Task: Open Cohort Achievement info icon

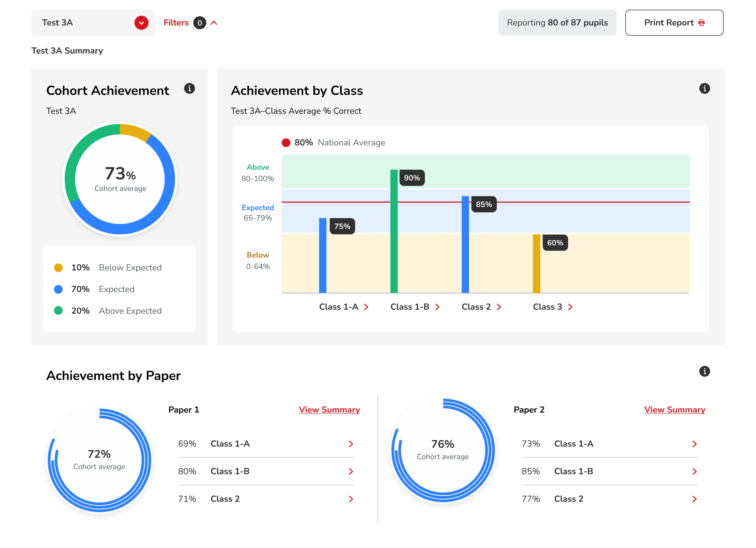Action: [189, 89]
